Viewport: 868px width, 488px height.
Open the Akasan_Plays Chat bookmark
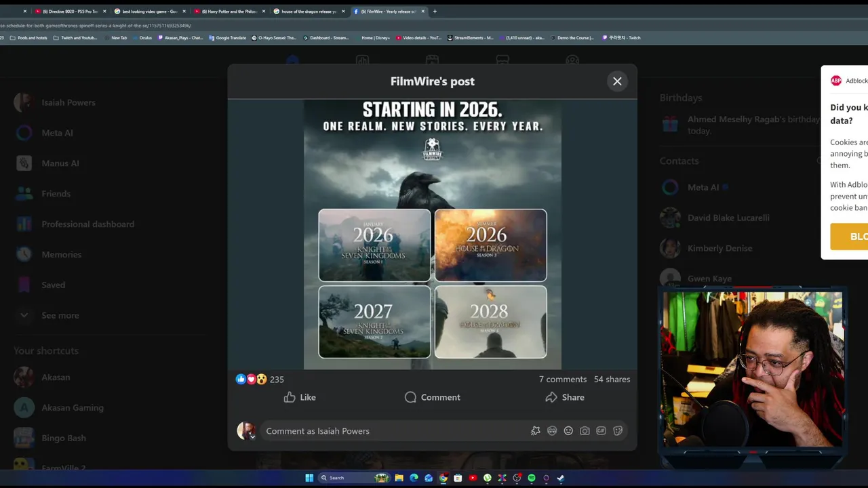tap(180, 38)
